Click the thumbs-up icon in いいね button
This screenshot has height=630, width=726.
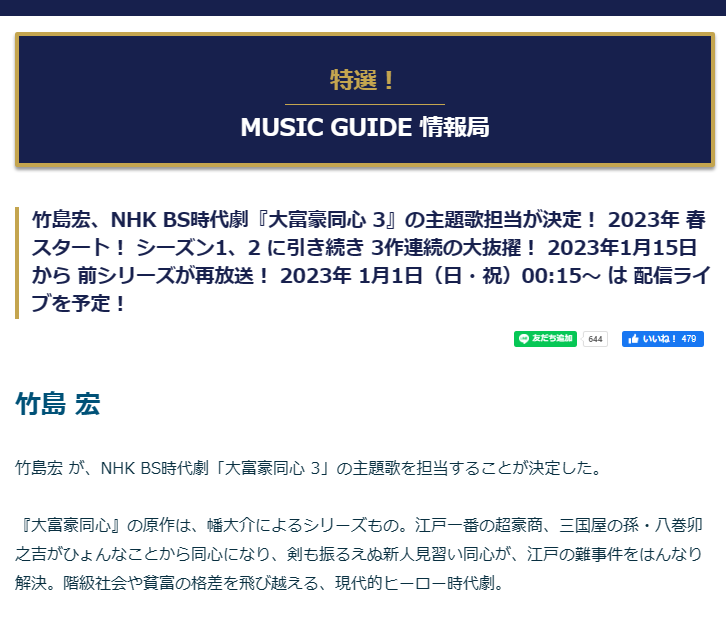pyautogui.click(x=633, y=339)
